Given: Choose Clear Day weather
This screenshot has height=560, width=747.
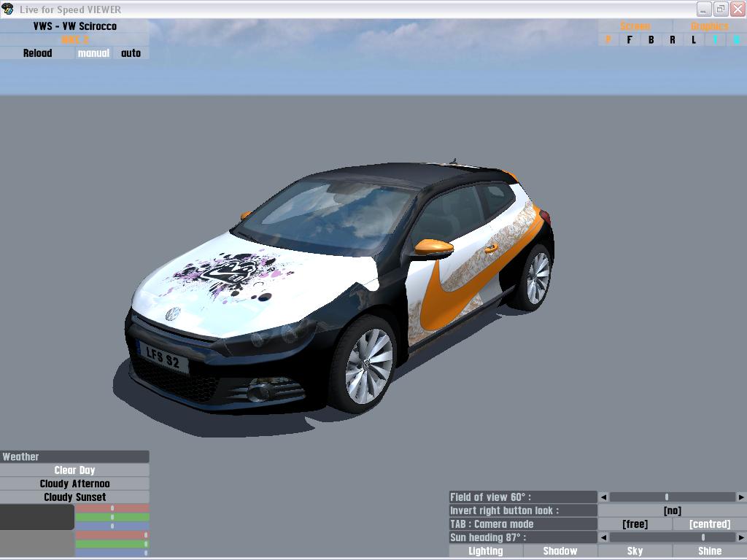Looking at the screenshot, I should (75, 470).
